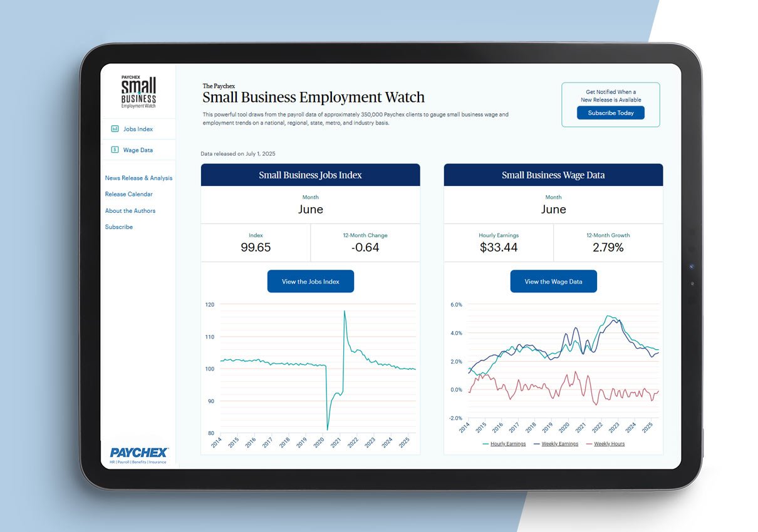Click the View the Jobs Index button
The width and height of the screenshot is (758, 532).
tap(311, 282)
